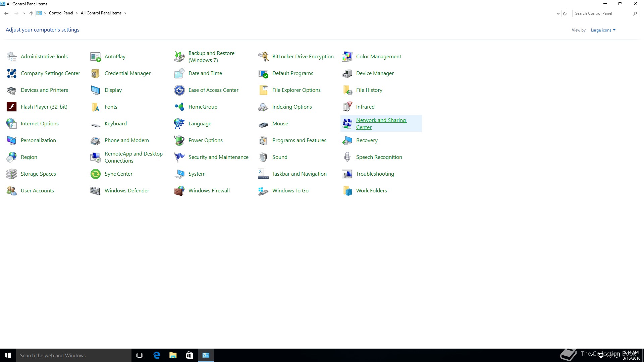The width and height of the screenshot is (644, 362).
Task: Click the Control Panel breadcrumb
Action: click(x=61, y=13)
